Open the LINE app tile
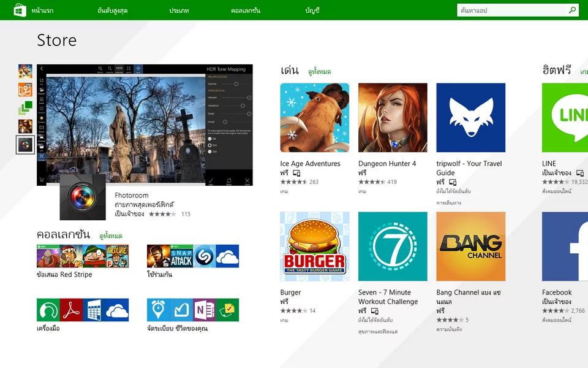This screenshot has height=368, width=588. click(565, 118)
